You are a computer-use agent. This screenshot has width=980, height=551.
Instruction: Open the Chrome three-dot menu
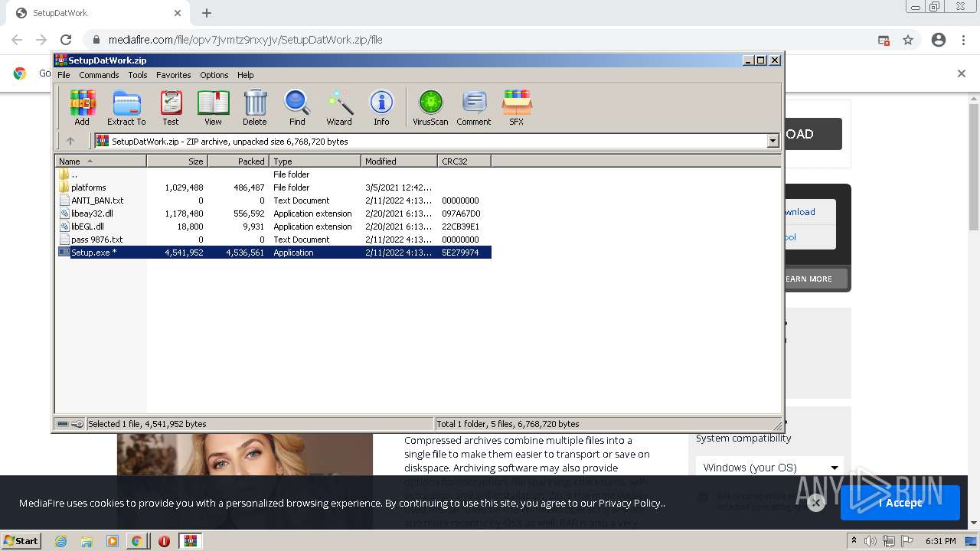tap(963, 40)
